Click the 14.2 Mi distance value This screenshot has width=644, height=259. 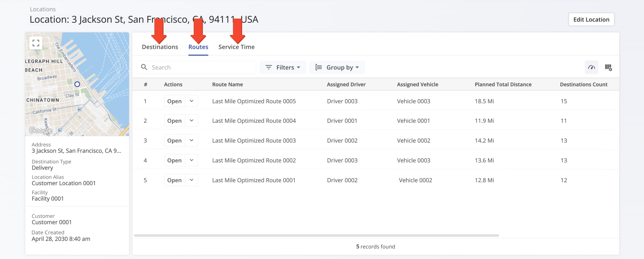point(484,141)
